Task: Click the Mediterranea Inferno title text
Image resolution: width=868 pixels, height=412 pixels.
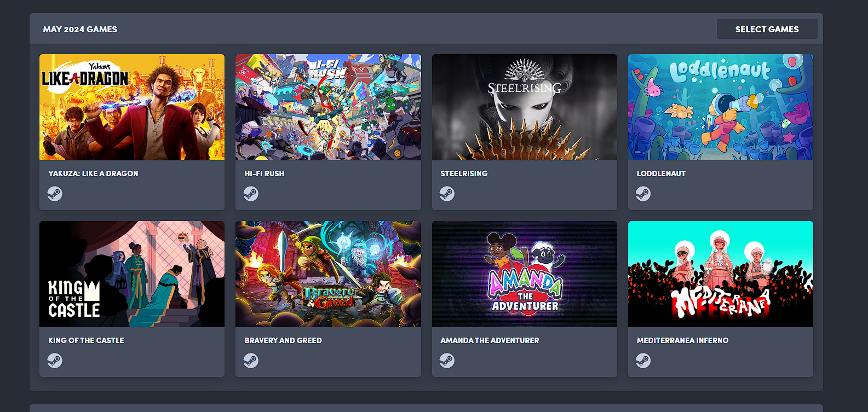Action: coord(682,340)
